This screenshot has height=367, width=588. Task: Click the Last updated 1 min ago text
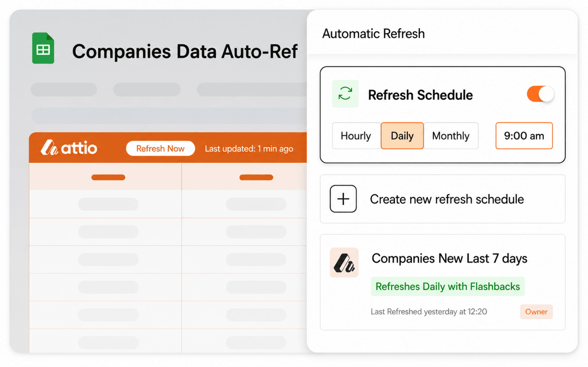click(249, 149)
